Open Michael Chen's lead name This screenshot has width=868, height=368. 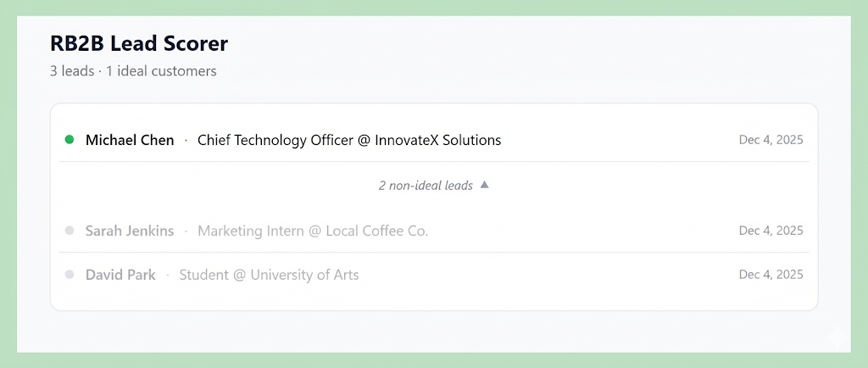(130, 140)
